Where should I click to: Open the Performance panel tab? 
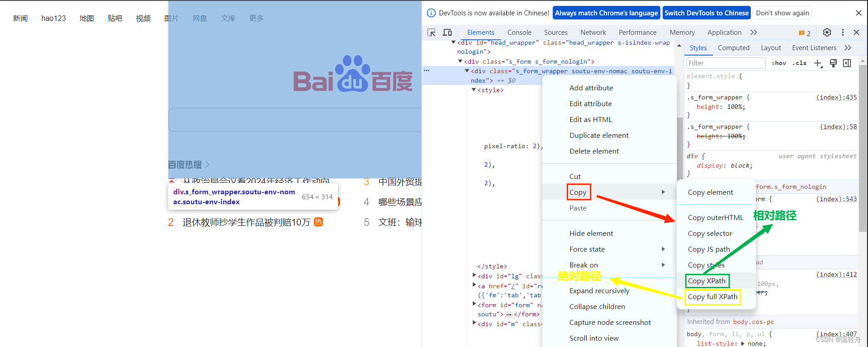637,33
